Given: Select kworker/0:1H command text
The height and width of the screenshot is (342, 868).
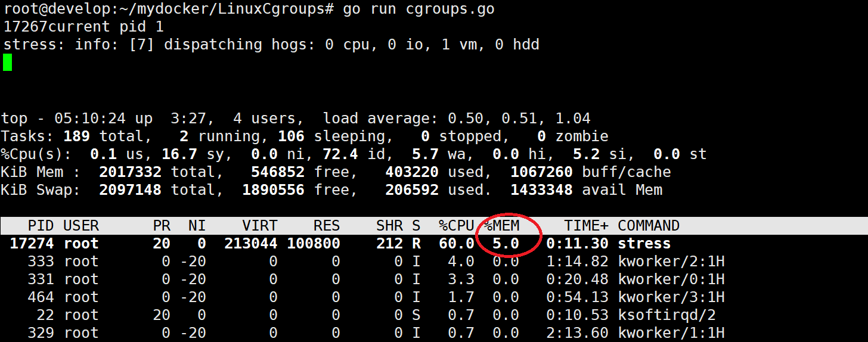Looking at the screenshot, I should click(671, 279).
